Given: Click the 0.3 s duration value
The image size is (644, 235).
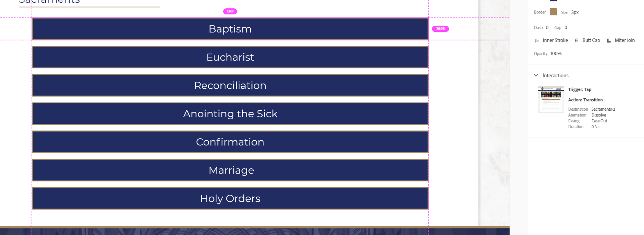Looking at the screenshot, I should click(x=595, y=127).
